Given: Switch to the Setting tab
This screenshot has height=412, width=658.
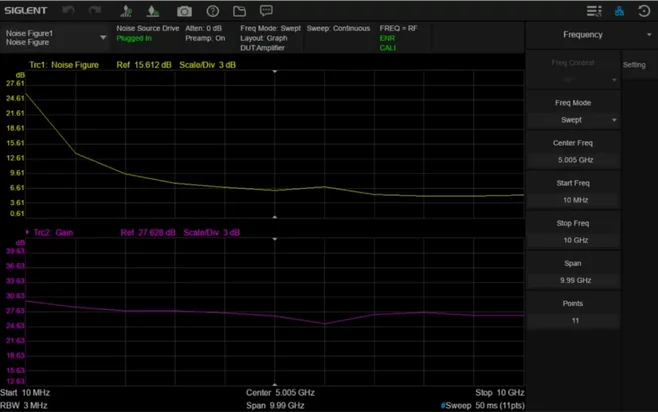Looking at the screenshot, I should click(634, 65).
